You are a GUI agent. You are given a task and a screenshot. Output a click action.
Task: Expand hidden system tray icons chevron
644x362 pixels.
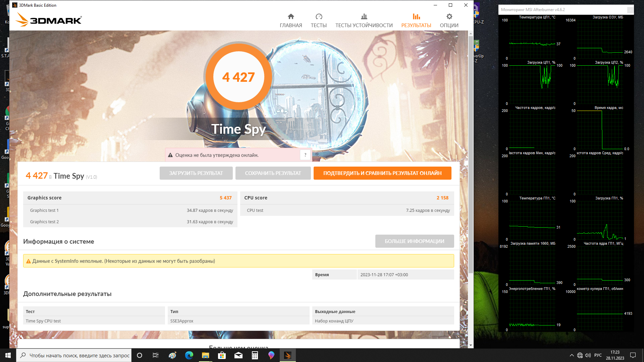tap(572, 355)
